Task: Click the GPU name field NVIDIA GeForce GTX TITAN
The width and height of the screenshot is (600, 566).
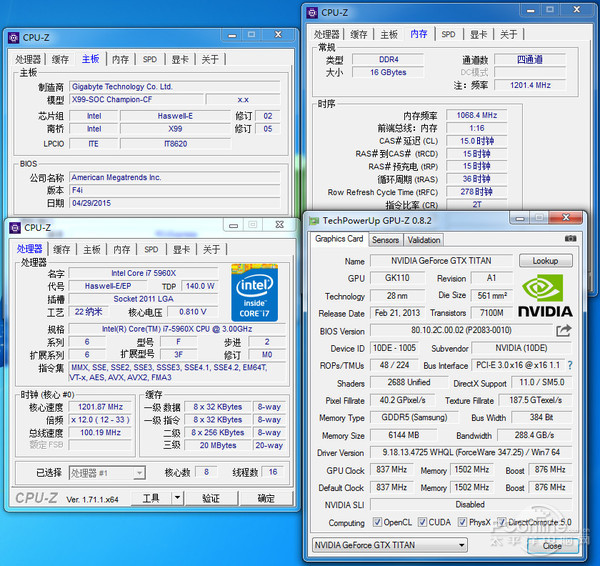Action: pyautogui.click(x=441, y=261)
